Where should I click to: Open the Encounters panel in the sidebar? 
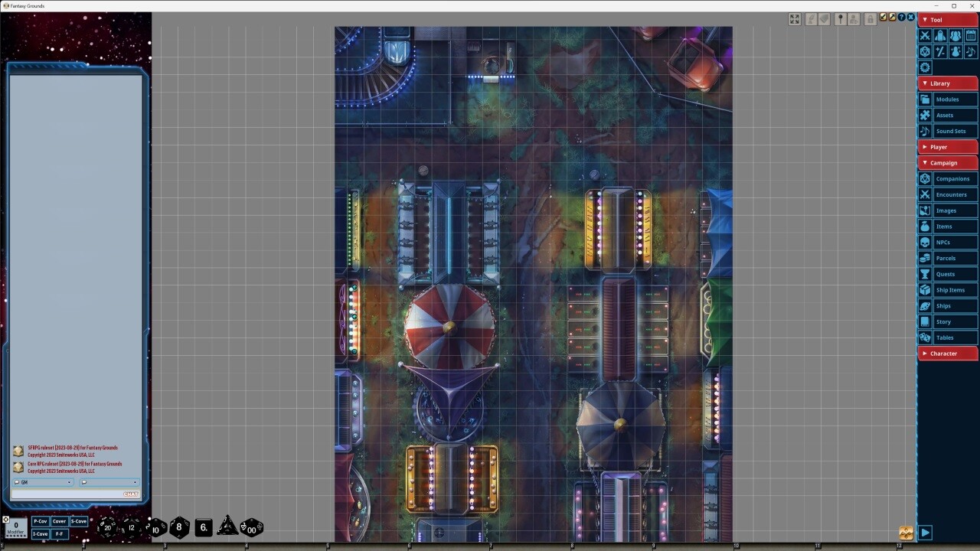click(952, 194)
